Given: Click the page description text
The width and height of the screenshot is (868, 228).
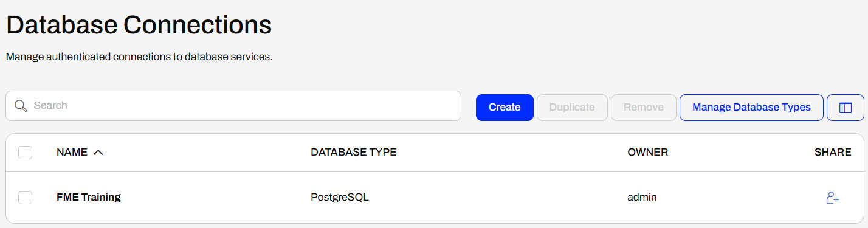Looking at the screenshot, I should tap(139, 57).
